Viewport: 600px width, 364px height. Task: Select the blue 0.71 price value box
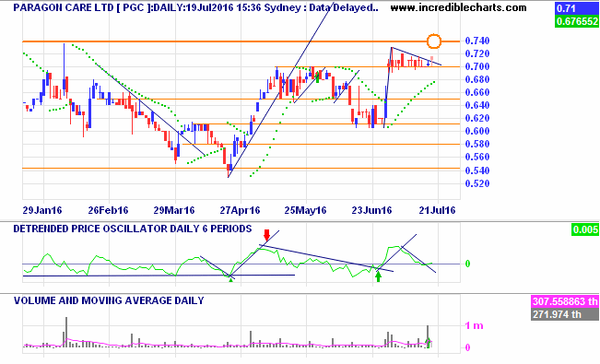(576, 8)
